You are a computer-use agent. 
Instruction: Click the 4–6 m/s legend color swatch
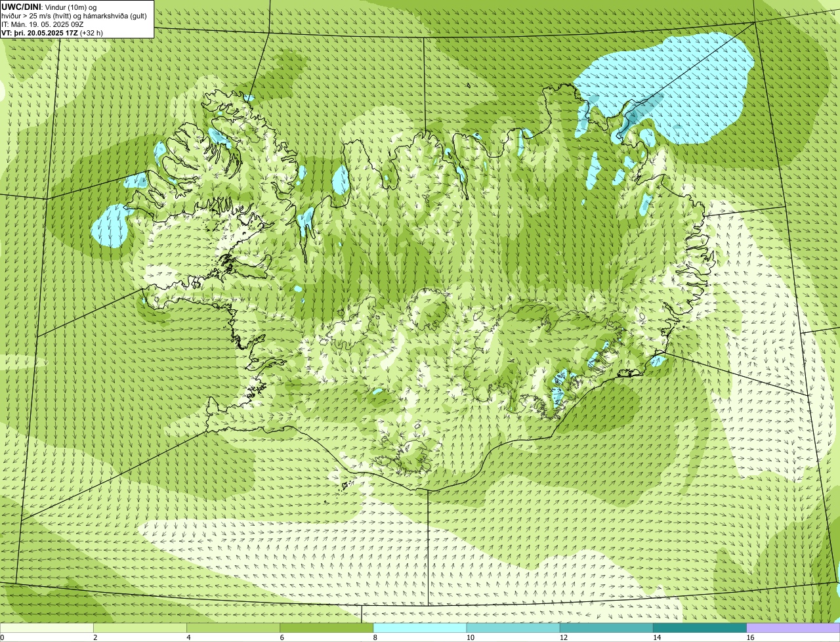[234, 628]
